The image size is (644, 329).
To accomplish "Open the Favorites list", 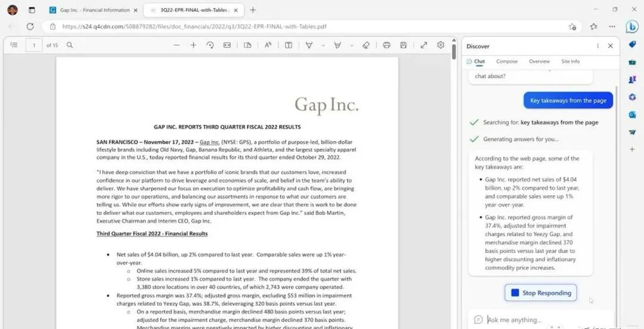I will [593, 26].
